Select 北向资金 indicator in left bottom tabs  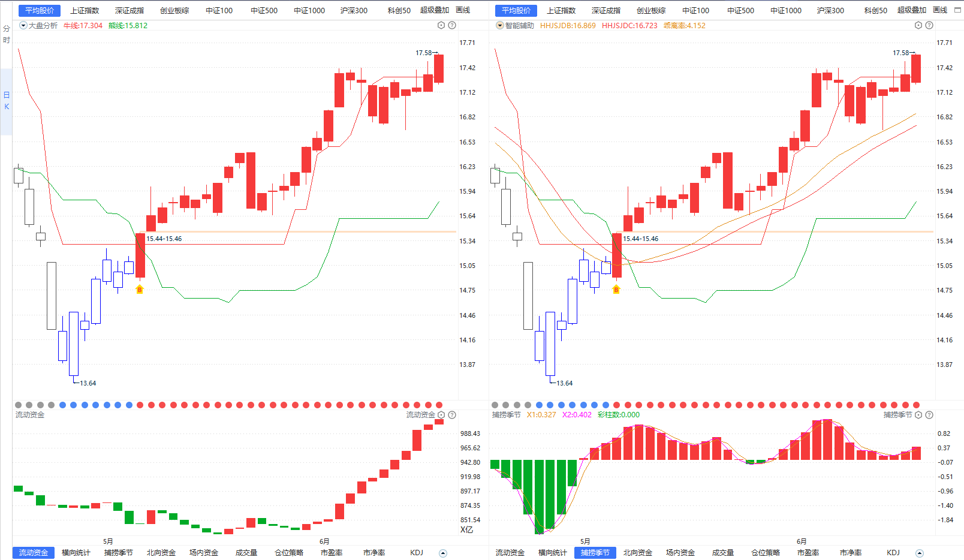(x=161, y=553)
